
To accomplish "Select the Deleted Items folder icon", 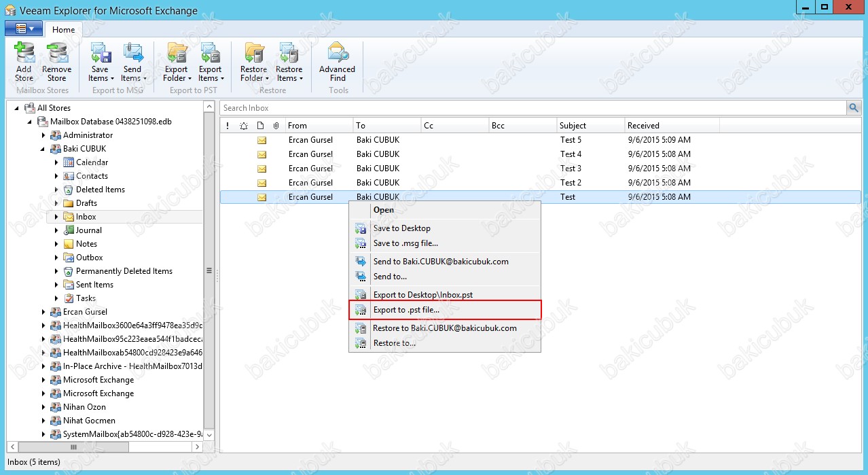I will click(68, 190).
